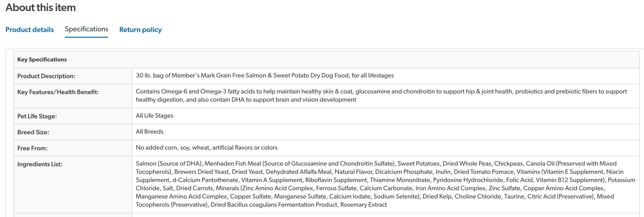Click the About this item heading
This screenshot has width=644, height=217.
pyautogui.click(x=41, y=7)
